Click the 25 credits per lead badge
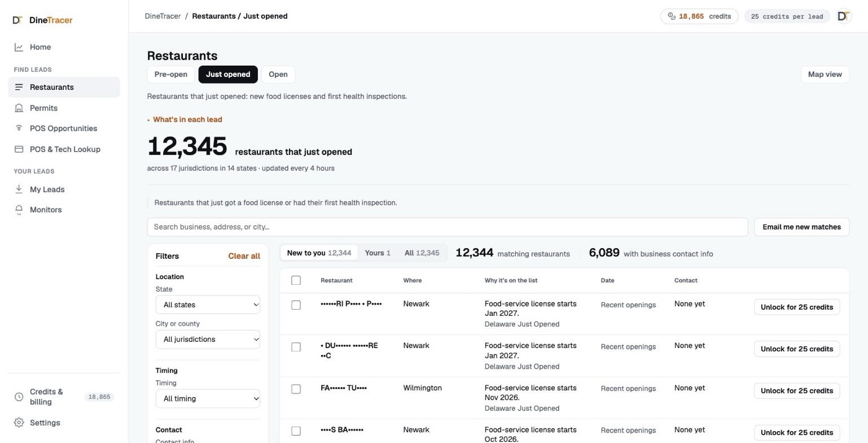The image size is (868, 443). 787,16
